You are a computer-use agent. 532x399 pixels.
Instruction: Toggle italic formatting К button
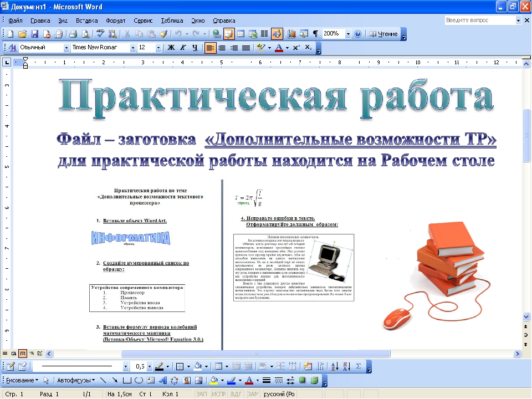(183, 48)
